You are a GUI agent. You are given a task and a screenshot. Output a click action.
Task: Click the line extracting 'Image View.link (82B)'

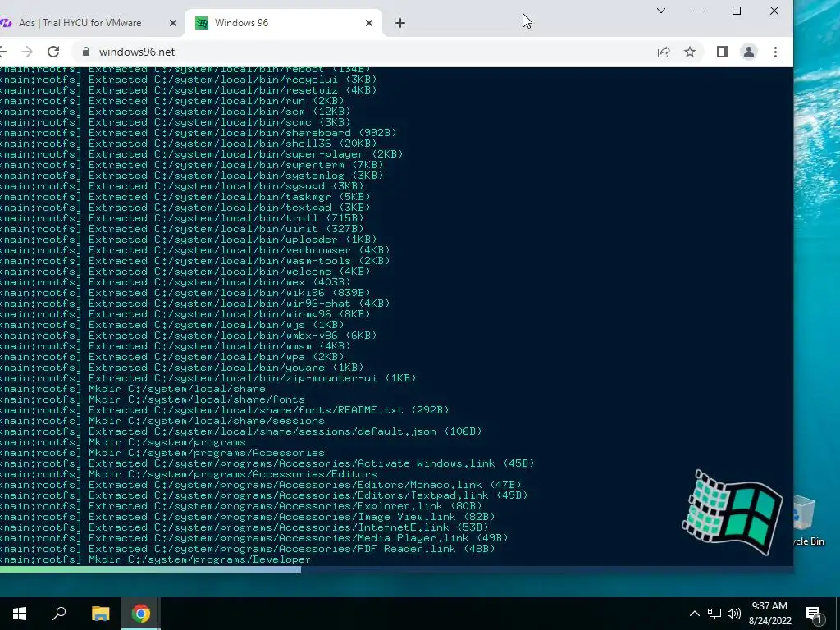coord(248,517)
